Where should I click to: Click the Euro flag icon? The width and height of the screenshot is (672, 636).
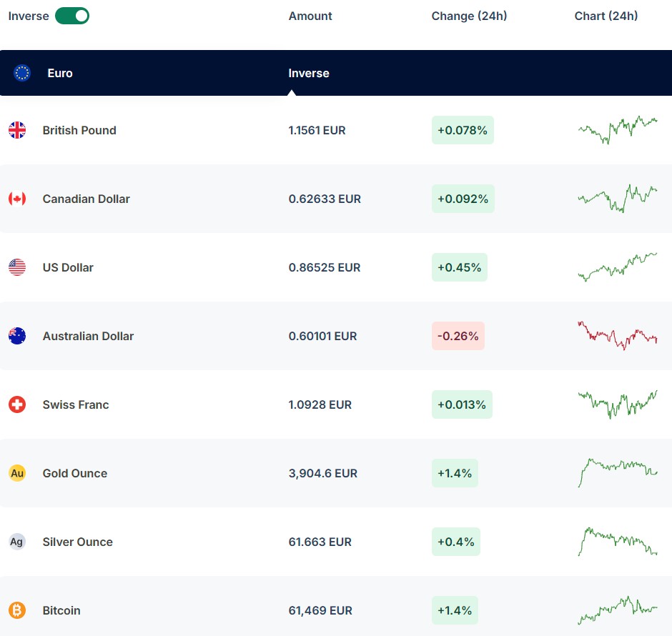coord(22,73)
